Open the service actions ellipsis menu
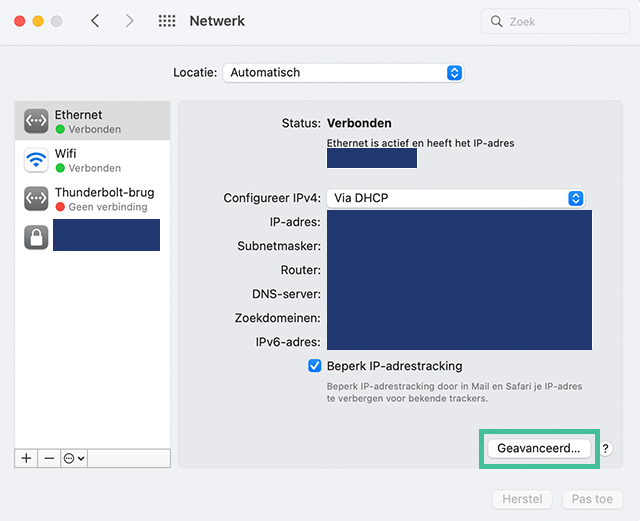This screenshot has height=521, width=640. pyautogui.click(x=74, y=459)
